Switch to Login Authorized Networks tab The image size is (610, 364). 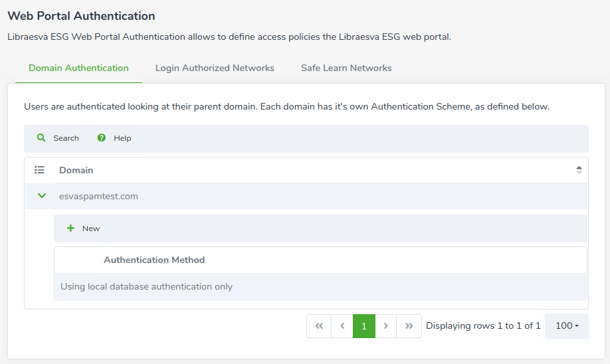(x=215, y=68)
